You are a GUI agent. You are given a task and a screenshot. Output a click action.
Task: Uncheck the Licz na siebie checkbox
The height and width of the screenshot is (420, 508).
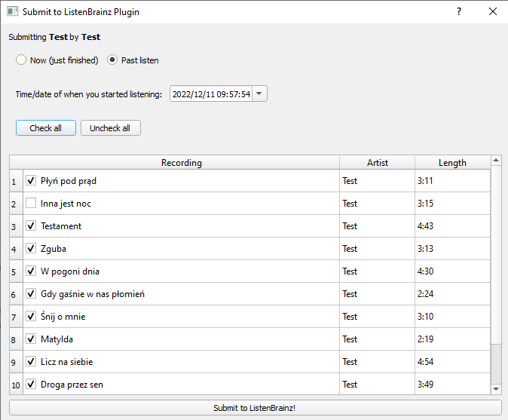31,361
